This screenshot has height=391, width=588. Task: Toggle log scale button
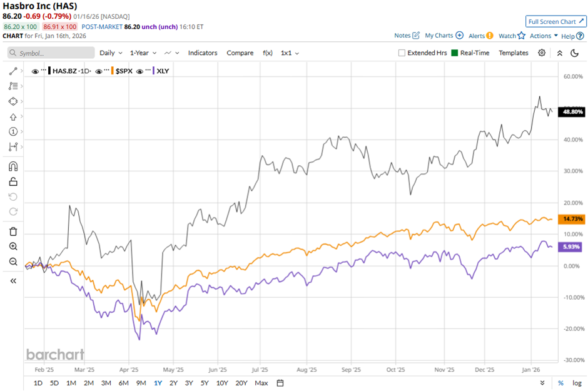tap(577, 383)
